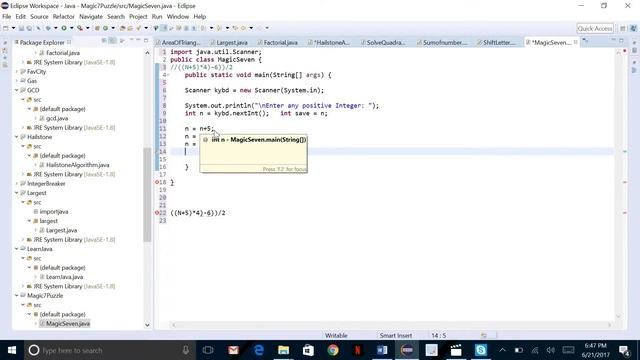640x360 pixels.
Task: Click the New Java Class green icon
Action: coord(106,28)
